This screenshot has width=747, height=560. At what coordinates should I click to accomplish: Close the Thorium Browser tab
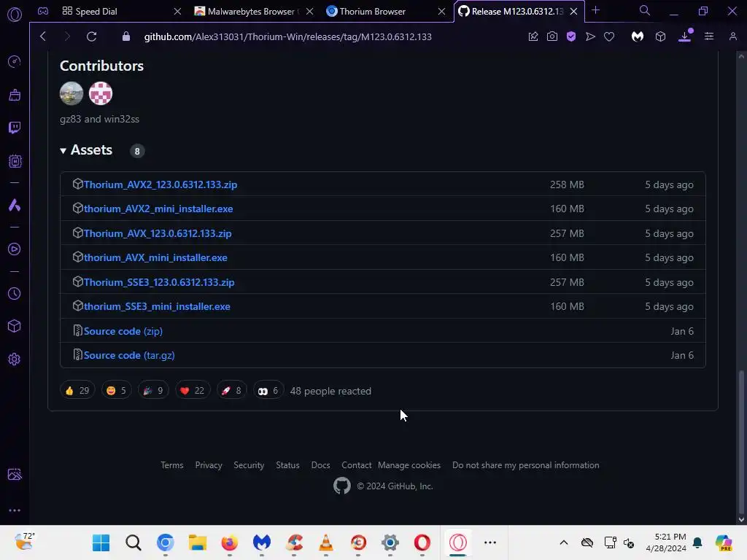tap(441, 12)
